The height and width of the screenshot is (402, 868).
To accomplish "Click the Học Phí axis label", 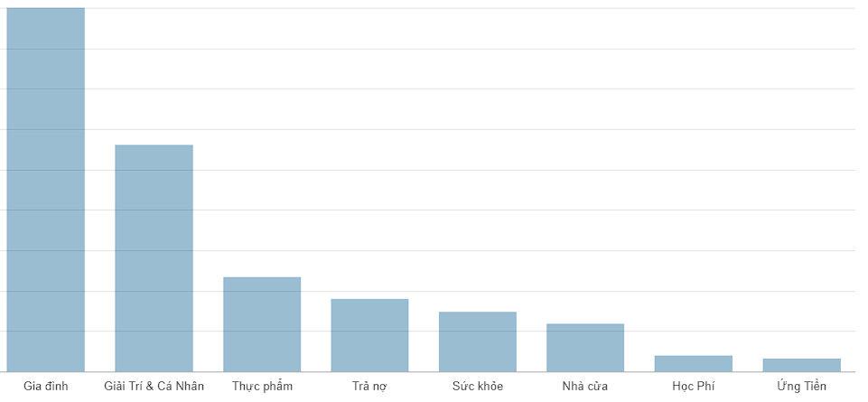I will tap(693, 386).
